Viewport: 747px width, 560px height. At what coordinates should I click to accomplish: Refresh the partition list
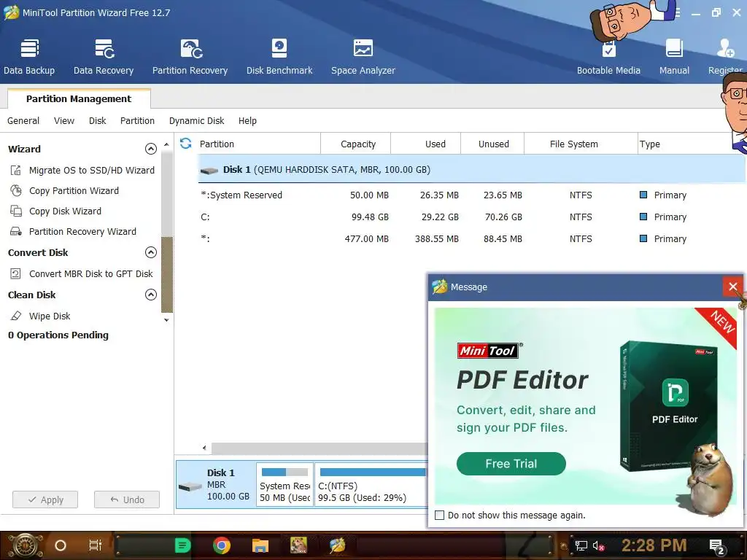(186, 144)
